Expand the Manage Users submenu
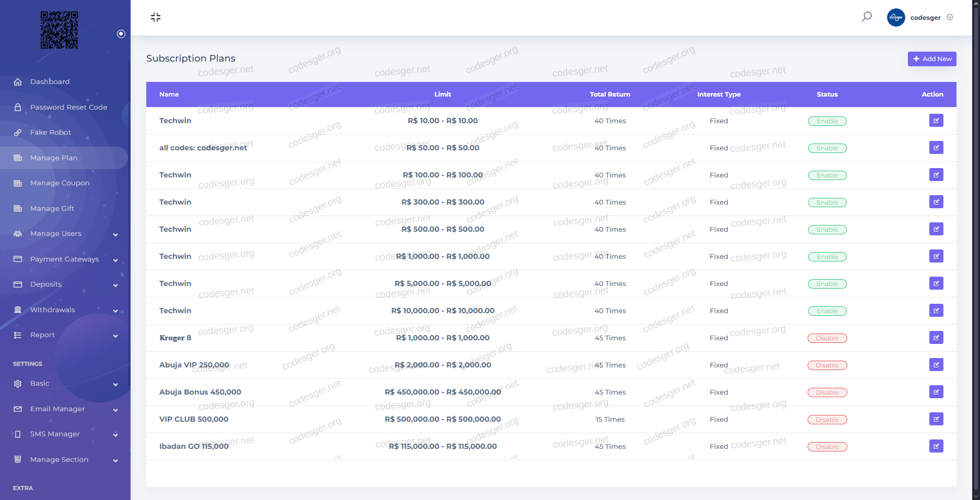 point(115,234)
